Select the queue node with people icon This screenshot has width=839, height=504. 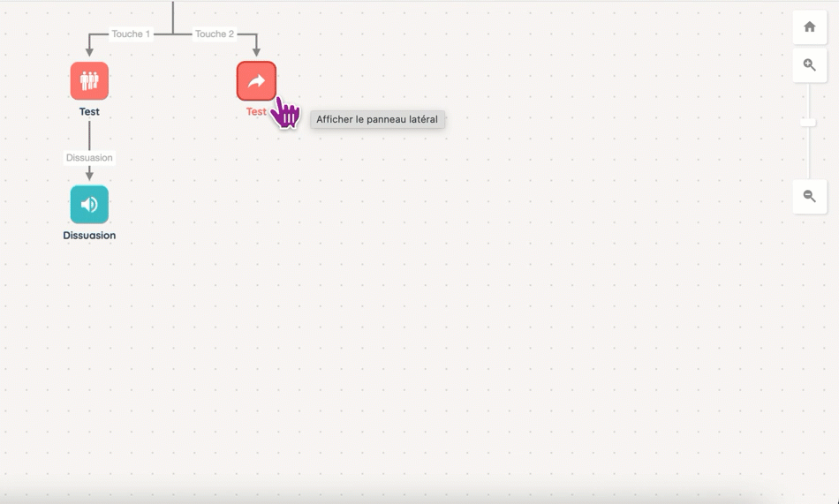89,81
